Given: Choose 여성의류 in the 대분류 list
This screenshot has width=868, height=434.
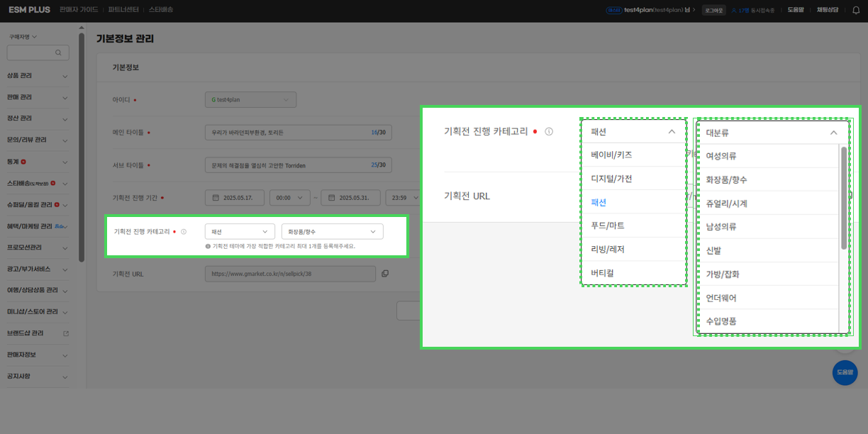Looking at the screenshot, I should 767,156.
